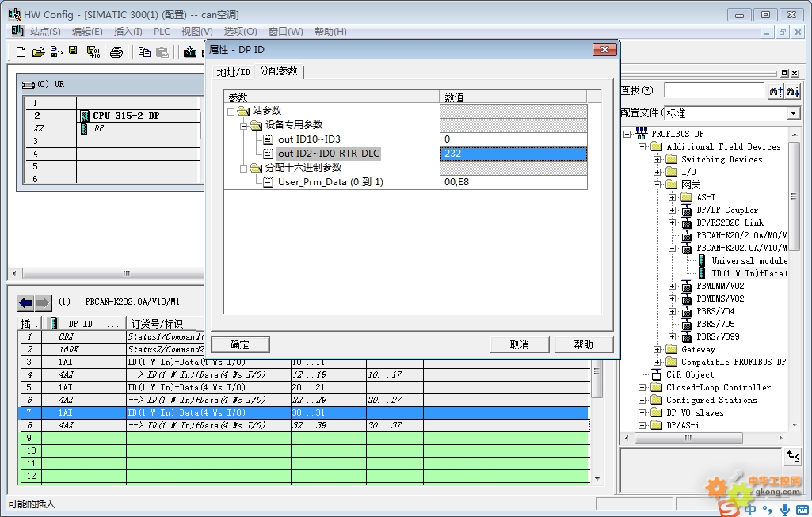Switch to the 地址/ID tab

click(x=234, y=72)
